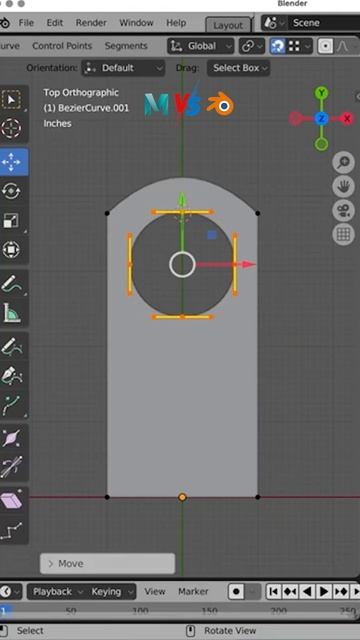Jump to the timeline start frame

273,591
